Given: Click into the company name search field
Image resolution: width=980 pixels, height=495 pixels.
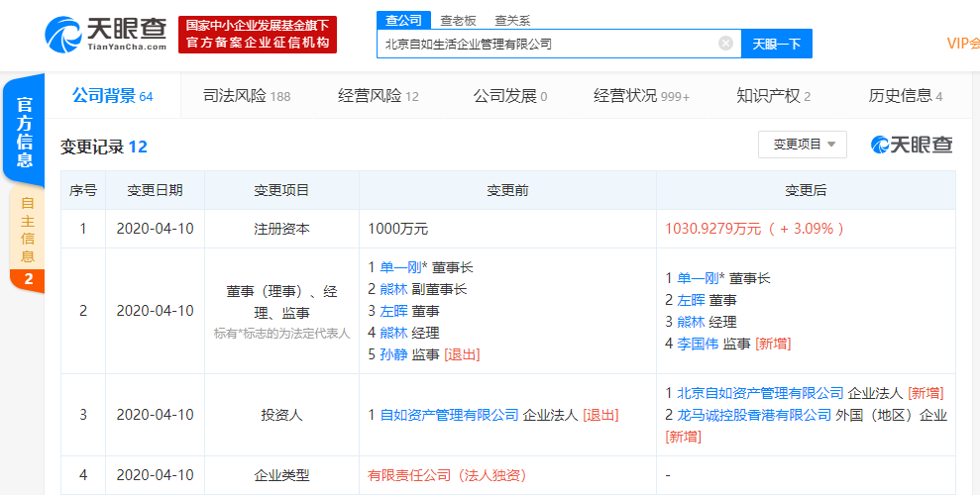Looking at the screenshot, I should 545,44.
